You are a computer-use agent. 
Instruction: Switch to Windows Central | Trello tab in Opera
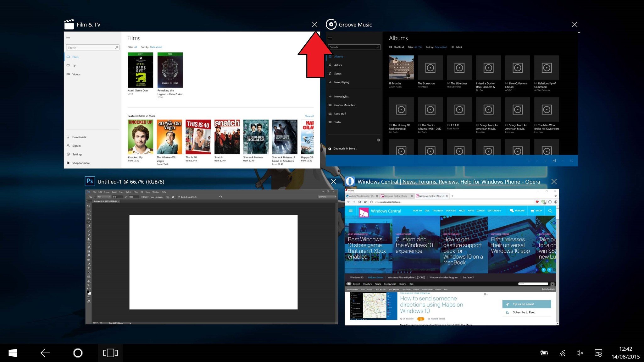(x=397, y=196)
